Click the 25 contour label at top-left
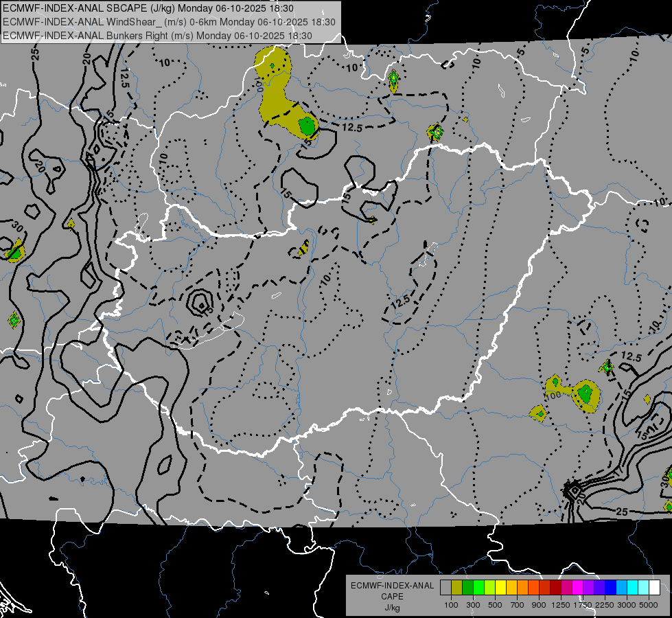The image size is (672, 618). pos(35,54)
